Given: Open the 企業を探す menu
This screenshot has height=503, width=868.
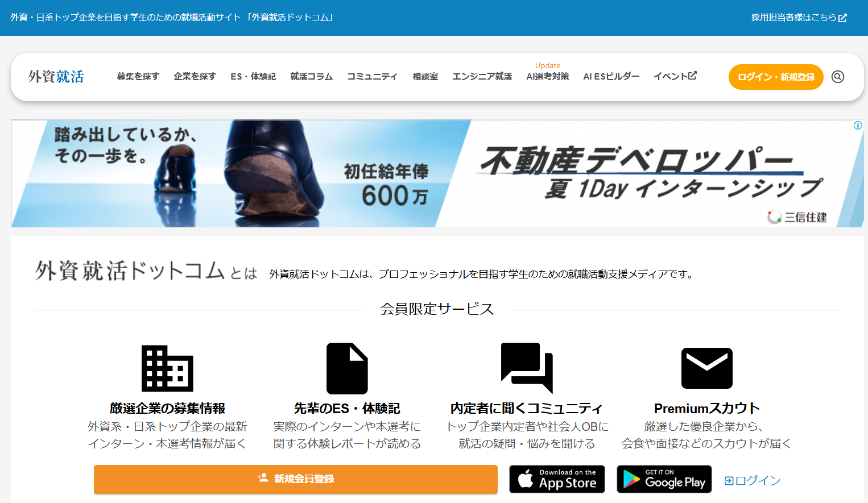Looking at the screenshot, I should 195,77.
